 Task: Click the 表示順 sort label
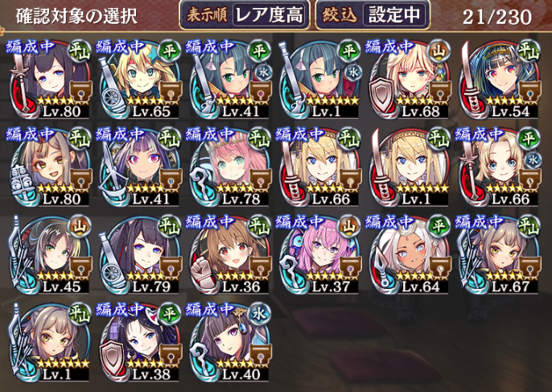coord(207,15)
